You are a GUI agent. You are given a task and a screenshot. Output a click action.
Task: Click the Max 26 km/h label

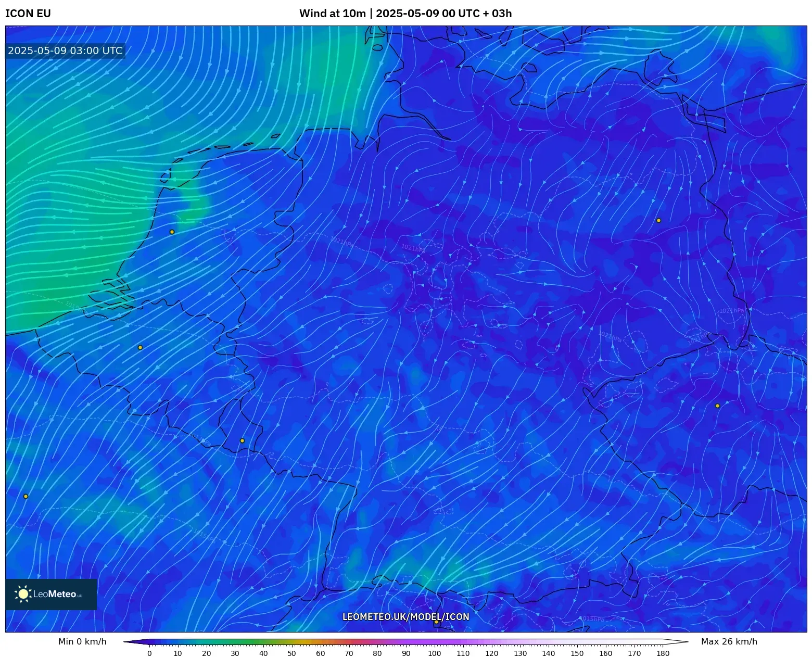pos(729,641)
